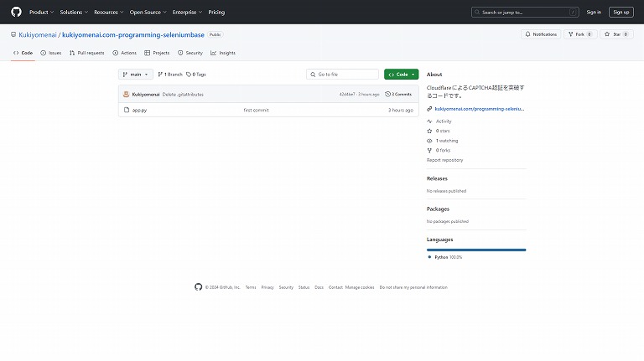Focus the Search or jump to field
Screen dimensions: 644x361
pos(525,13)
